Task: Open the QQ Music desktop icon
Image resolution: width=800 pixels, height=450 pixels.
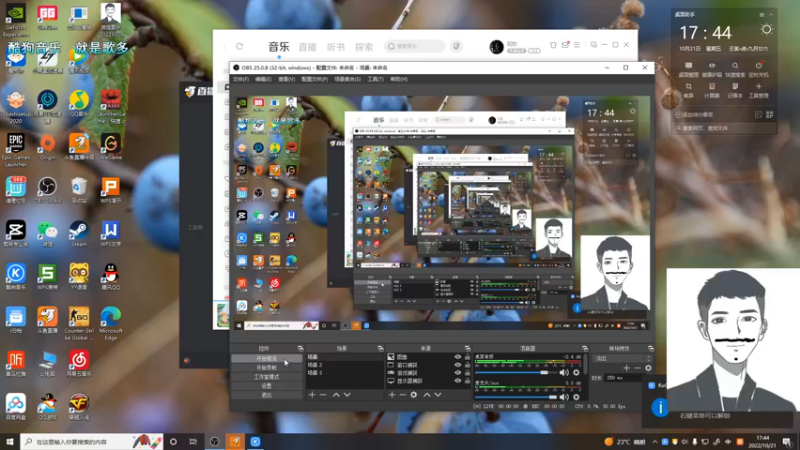Action: click(79, 103)
